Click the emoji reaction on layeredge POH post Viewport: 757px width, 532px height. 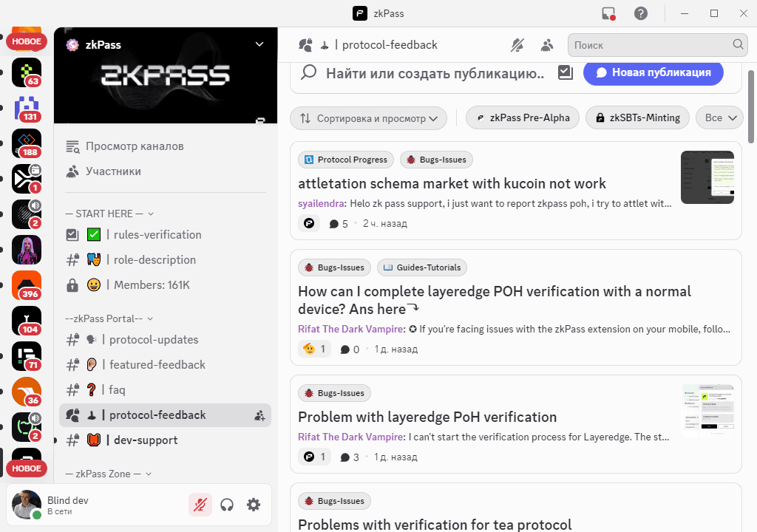tap(314, 349)
